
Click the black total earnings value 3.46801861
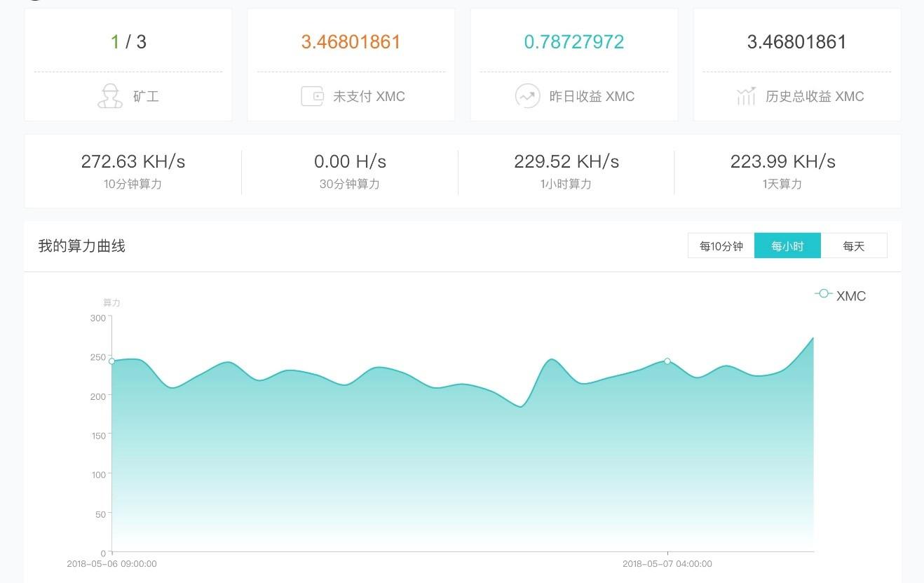pyautogui.click(x=797, y=42)
